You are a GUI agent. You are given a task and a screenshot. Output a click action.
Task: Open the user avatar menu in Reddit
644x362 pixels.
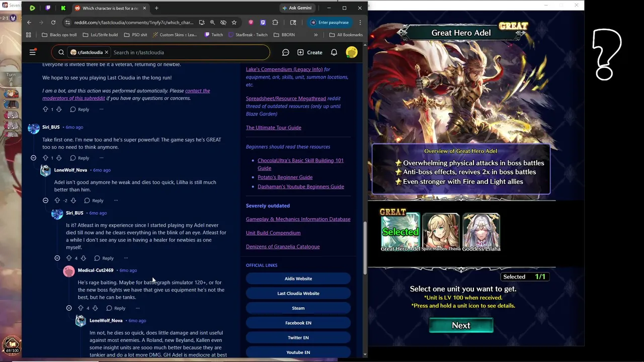[x=352, y=52]
